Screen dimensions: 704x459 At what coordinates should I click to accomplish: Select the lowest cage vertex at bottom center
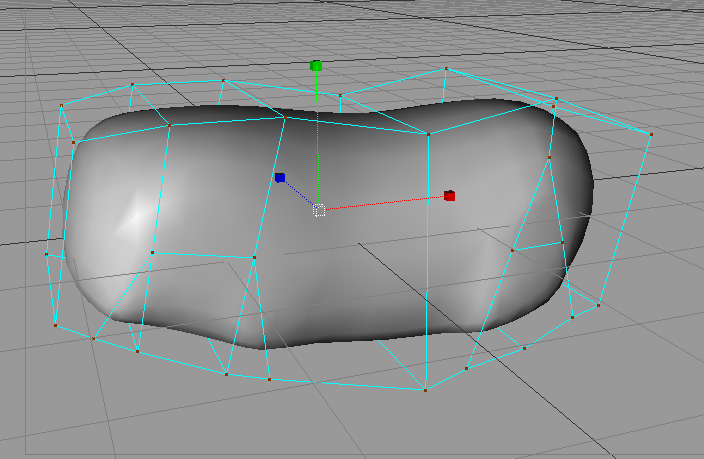425,389
